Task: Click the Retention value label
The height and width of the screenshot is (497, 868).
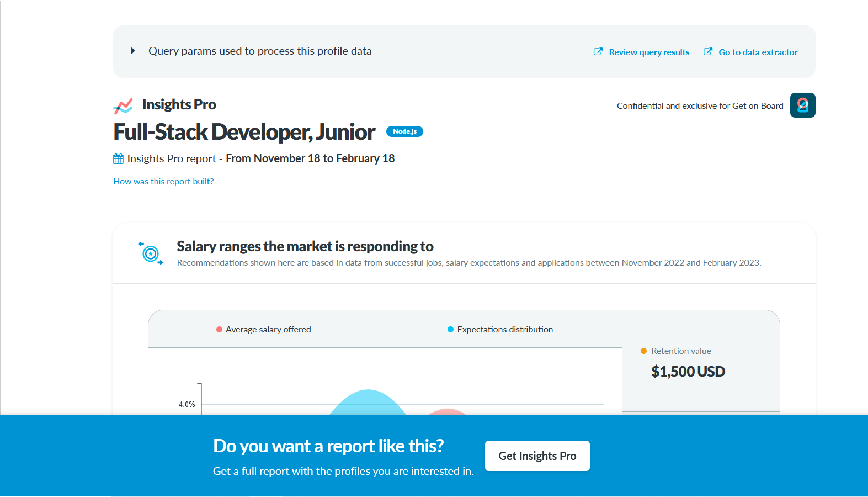Action: pos(681,351)
